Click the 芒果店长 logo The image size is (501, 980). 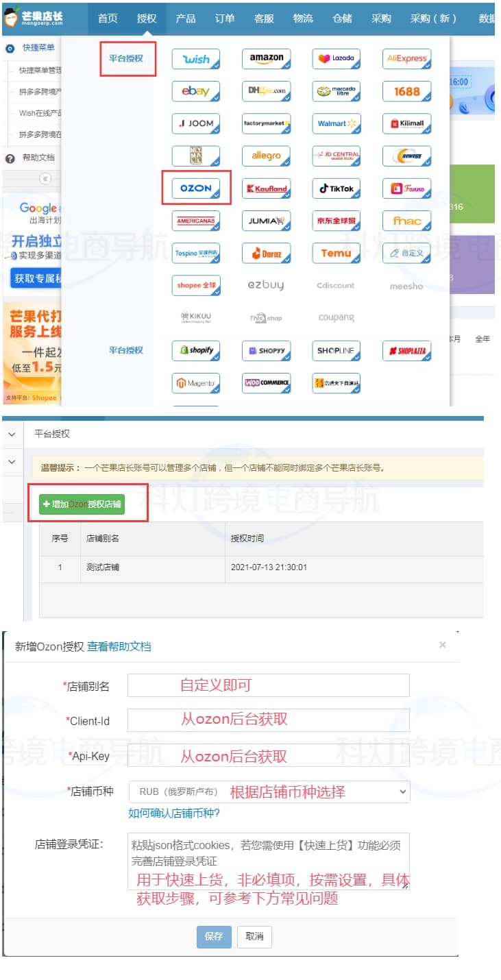click(x=34, y=17)
